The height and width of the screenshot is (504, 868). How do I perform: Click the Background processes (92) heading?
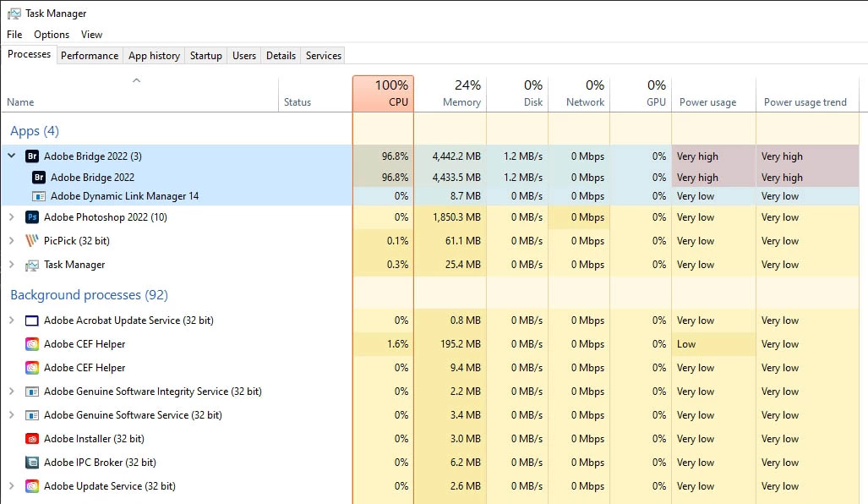(x=89, y=295)
